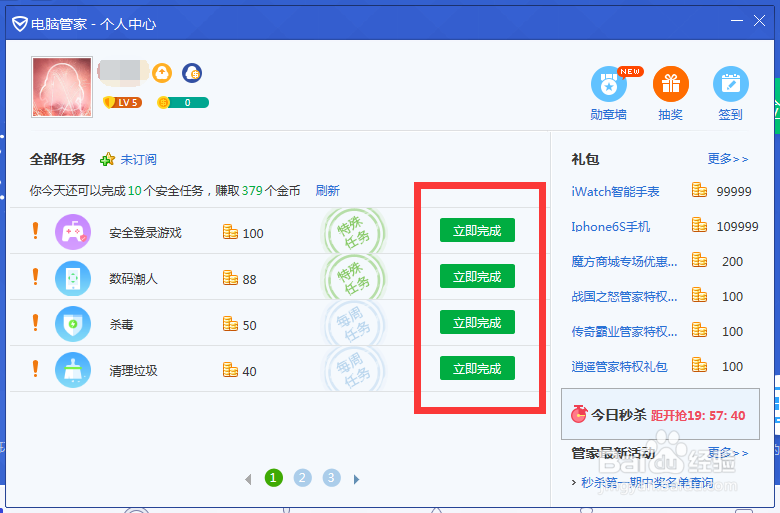Open the Iphone6S手机 gift link
The width and height of the screenshot is (780, 513).
(610, 227)
